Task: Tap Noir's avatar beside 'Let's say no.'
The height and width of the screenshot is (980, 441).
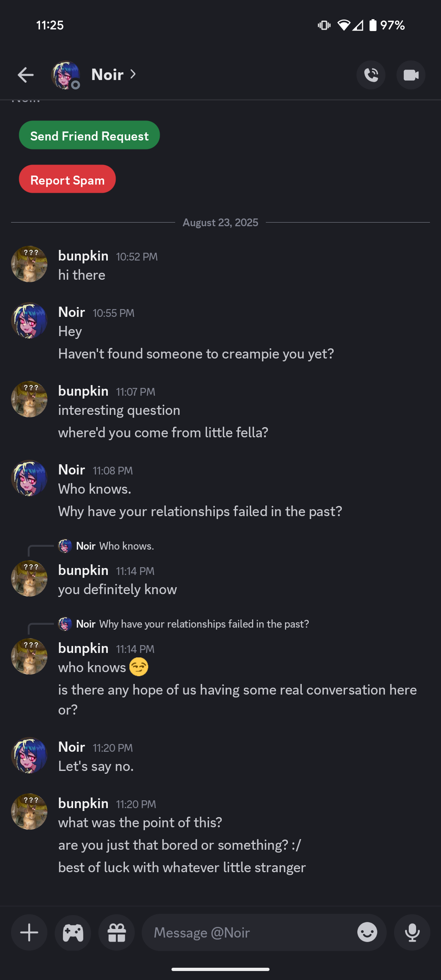Action: (x=29, y=755)
